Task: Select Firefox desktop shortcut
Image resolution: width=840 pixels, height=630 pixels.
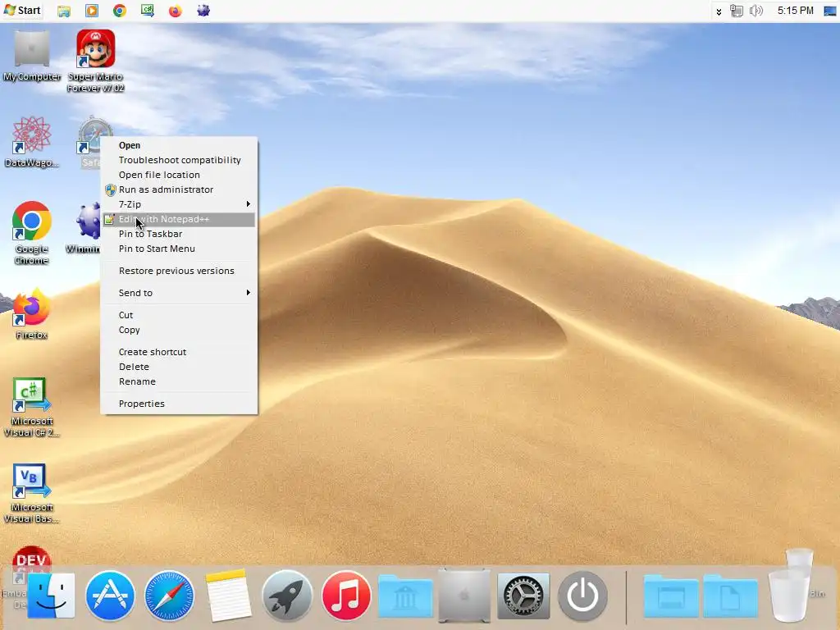Action: [x=32, y=314]
